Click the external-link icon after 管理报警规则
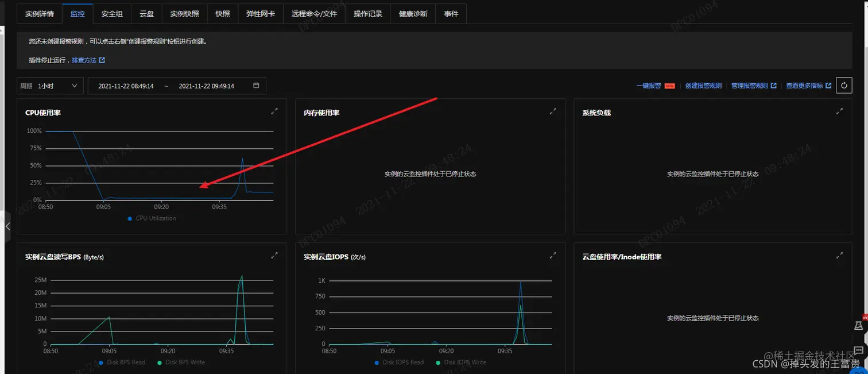Viewport: 868px width, 374px height. coord(774,86)
